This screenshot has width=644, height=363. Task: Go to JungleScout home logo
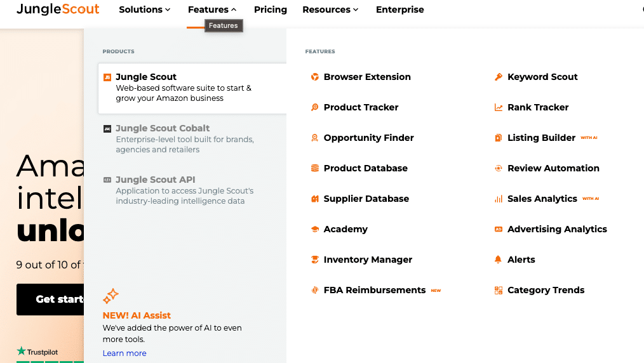(58, 9)
